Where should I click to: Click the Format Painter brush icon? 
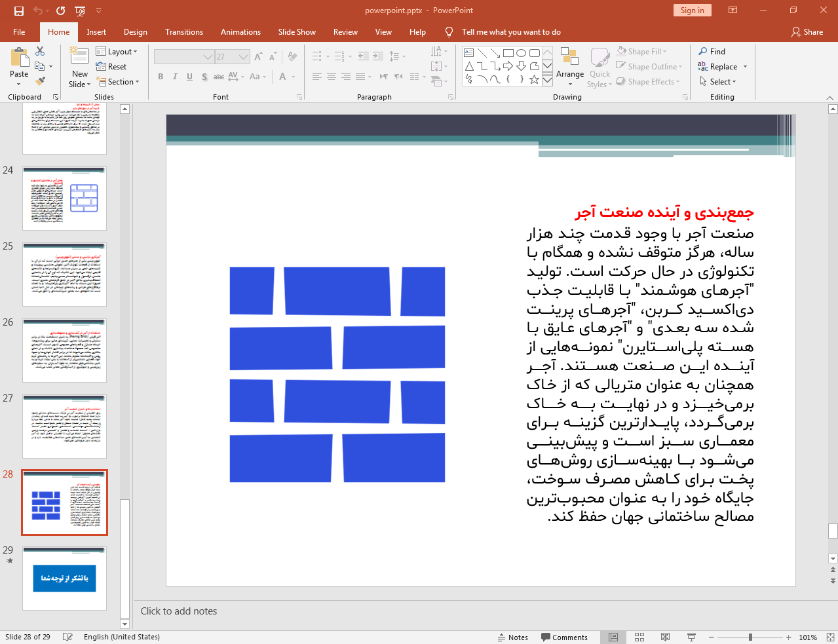pos(40,81)
